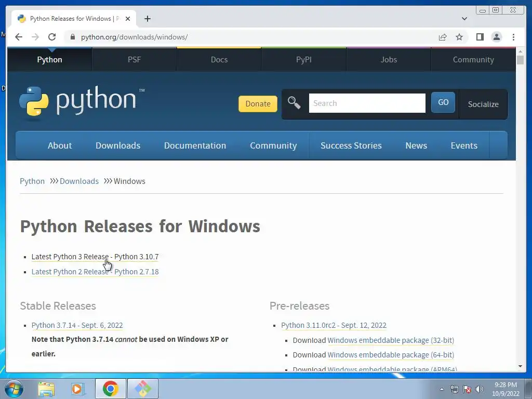Click the yellow Donate button
Image resolution: width=532 pixels, height=399 pixels.
coord(258,103)
